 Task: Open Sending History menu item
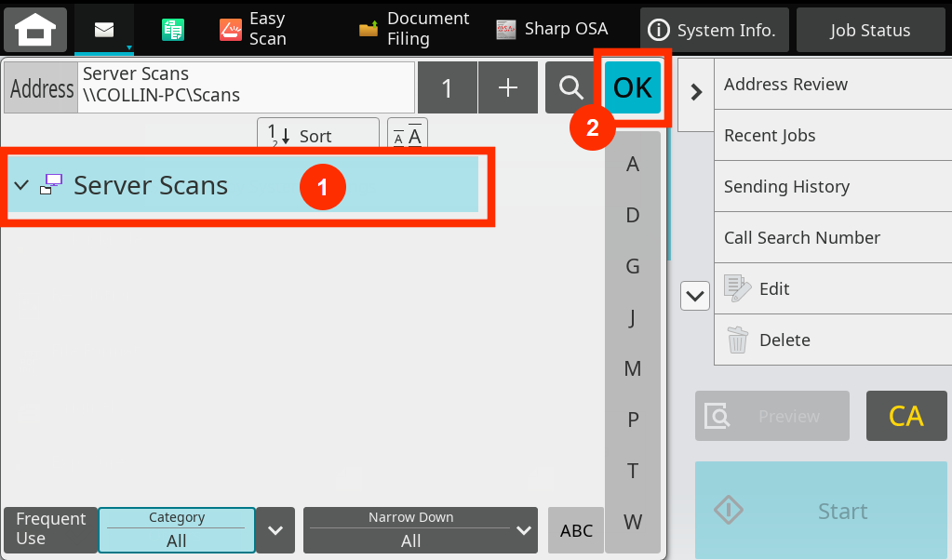(786, 187)
